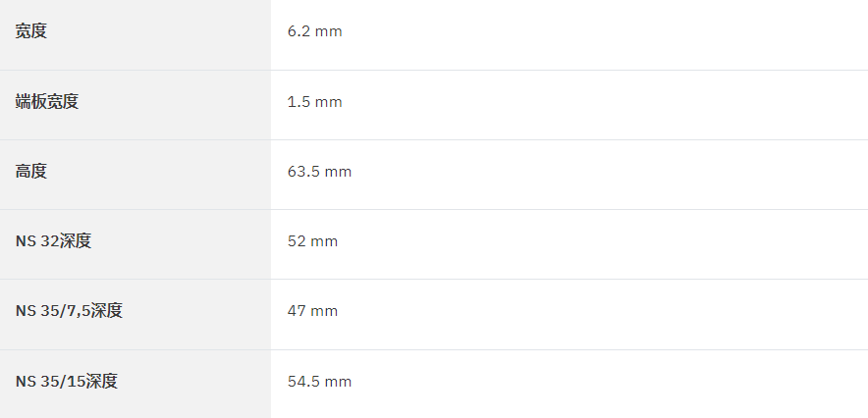Viewport: 868px width, 418px height.
Task: Select the 63.5 mm height value
Action: [319, 172]
